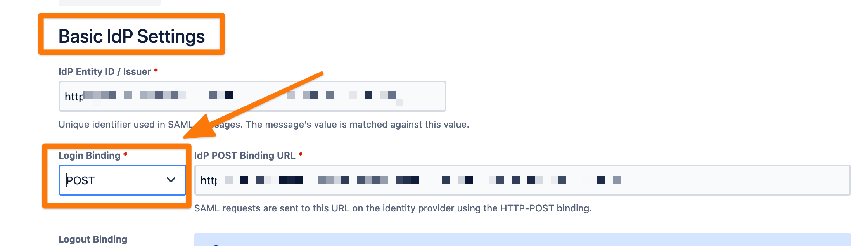Click the Basic IdP Settings heading
Viewport: 868px width, 246px height.
point(133,37)
